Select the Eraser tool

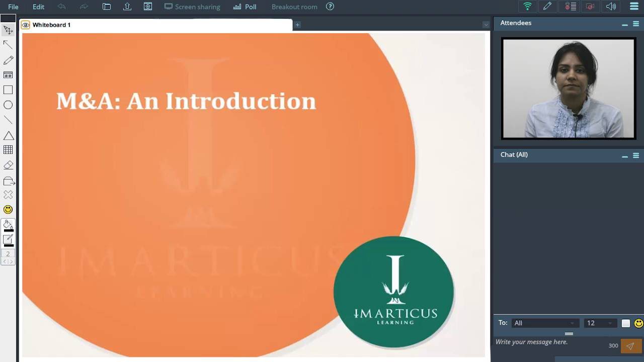(8, 164)
